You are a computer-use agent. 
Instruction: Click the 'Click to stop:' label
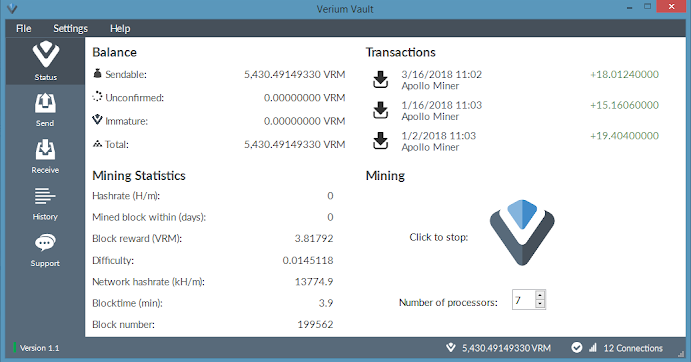click(x=438, y=237)
